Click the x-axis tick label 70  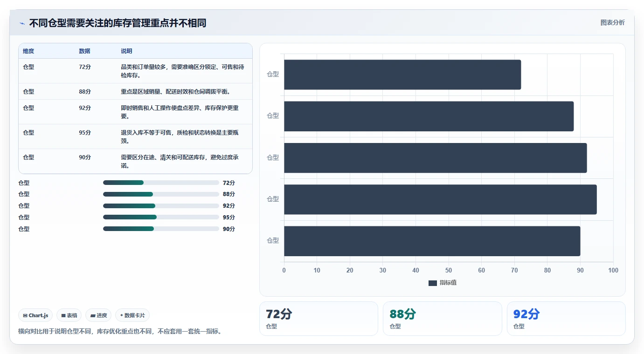(x=514, y=271)
